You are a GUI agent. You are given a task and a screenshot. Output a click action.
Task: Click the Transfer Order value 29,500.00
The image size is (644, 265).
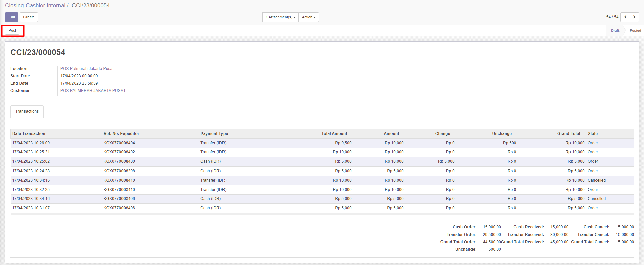(492, 235)
